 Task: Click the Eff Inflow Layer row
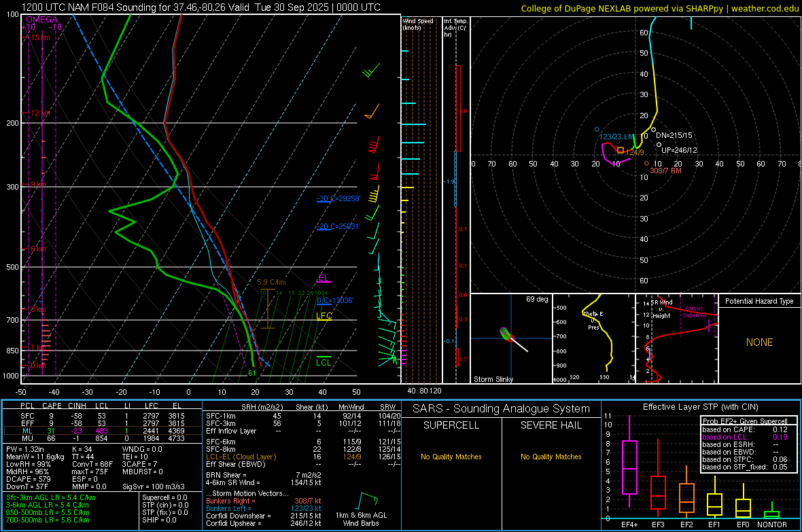(303, 431)
